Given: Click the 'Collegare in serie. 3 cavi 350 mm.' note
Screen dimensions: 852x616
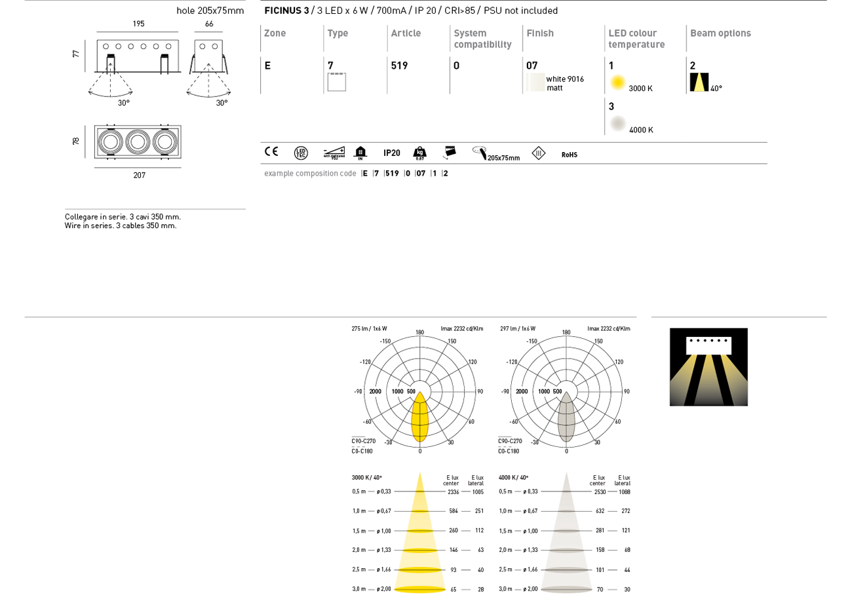Looking at the screenshot, I should (x=123, y=217).
